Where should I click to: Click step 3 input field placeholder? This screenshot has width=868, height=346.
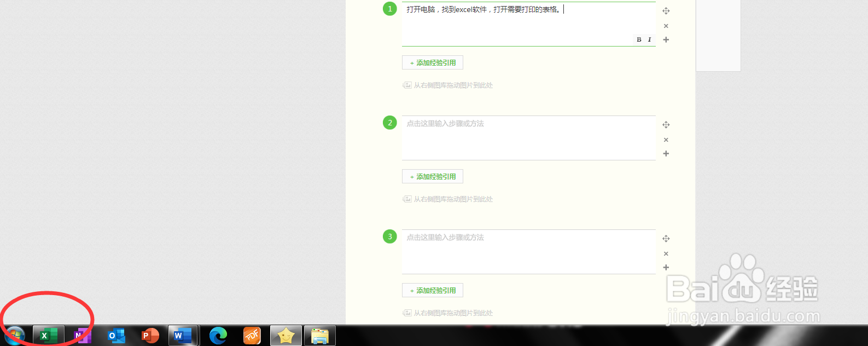point(529,252)
